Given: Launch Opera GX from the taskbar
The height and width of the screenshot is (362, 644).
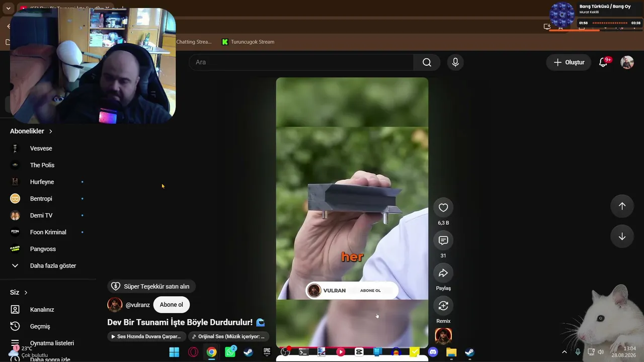Looking at the screenshot, I should point(193,352).
